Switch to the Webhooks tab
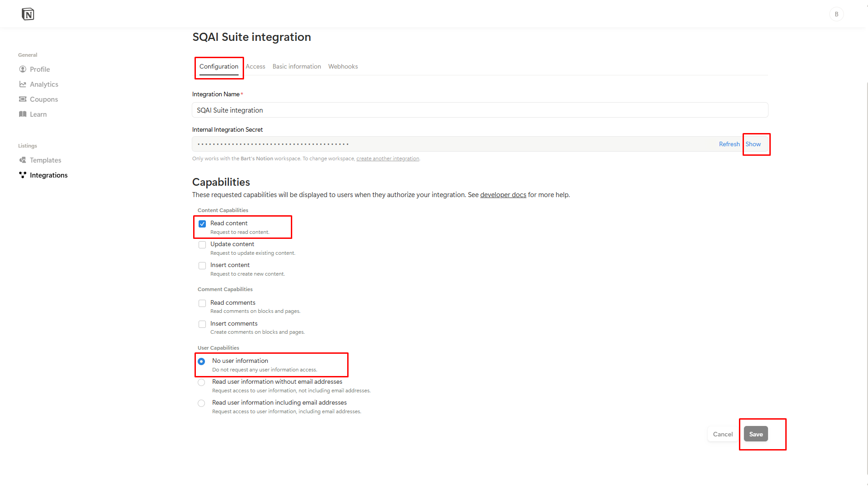868x490 pixels. [343, 66]
